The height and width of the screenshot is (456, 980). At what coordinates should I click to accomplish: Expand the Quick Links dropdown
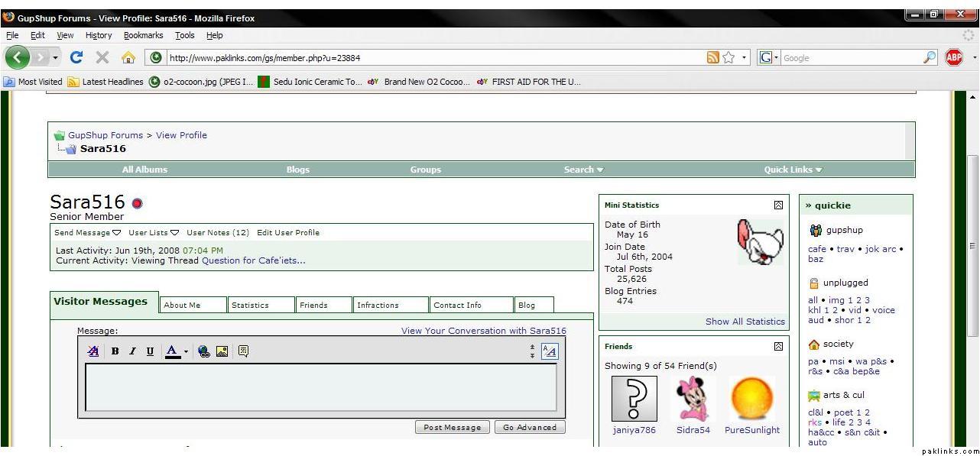pyautogui.click(x=793, y=170)
